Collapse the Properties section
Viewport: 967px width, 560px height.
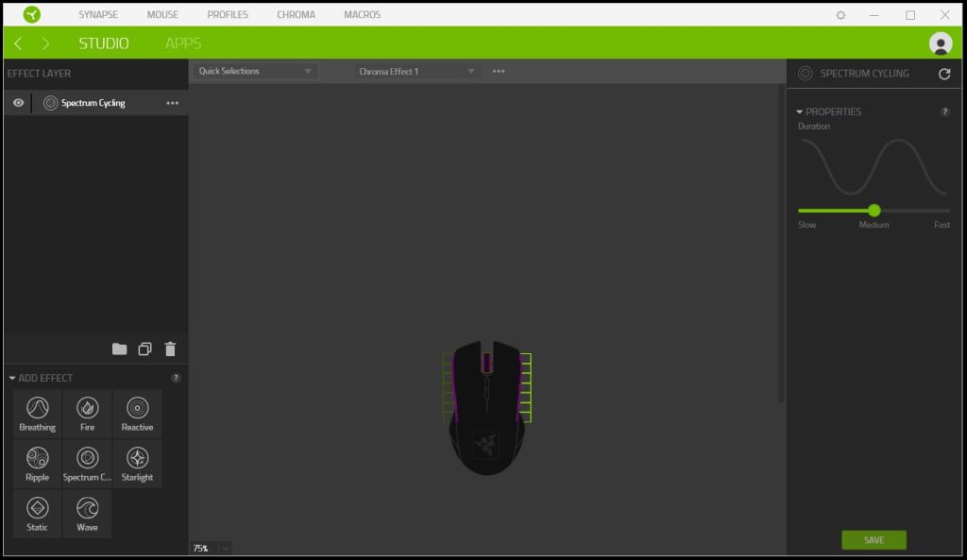tap(800, 111)
